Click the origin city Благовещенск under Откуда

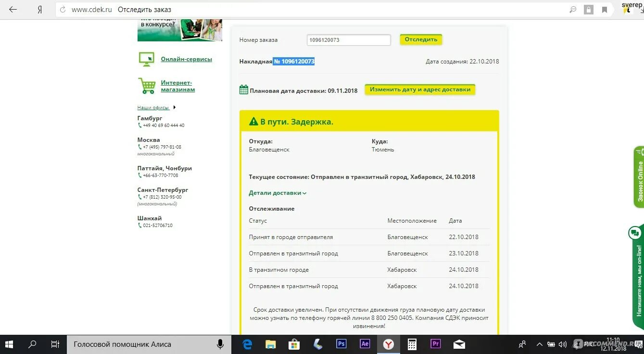(x=269, y=150)
